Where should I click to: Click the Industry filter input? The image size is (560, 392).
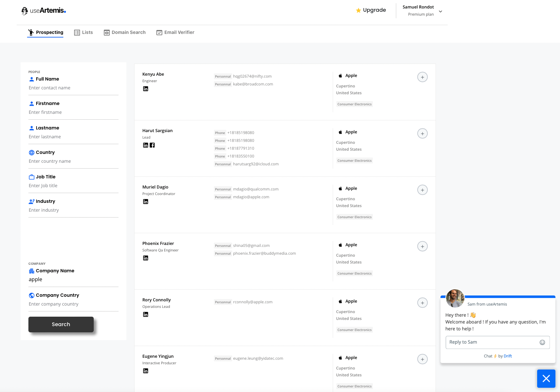tap(73, 210)
